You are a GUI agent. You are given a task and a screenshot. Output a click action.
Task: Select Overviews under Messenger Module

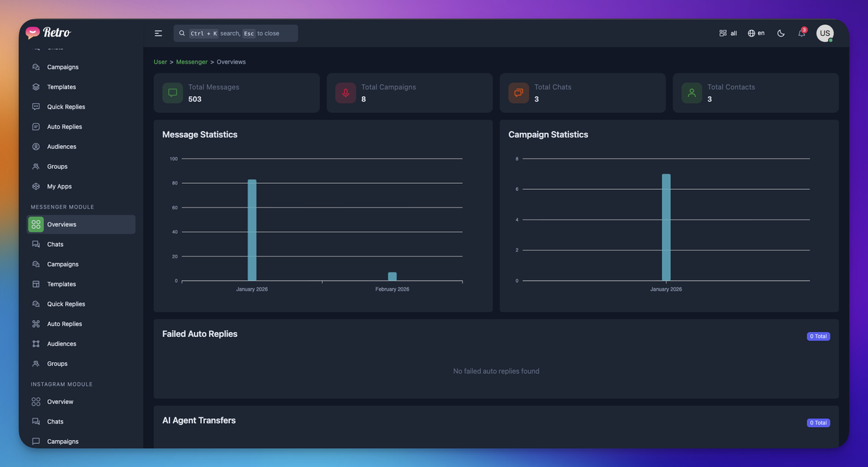coord(81,224)
